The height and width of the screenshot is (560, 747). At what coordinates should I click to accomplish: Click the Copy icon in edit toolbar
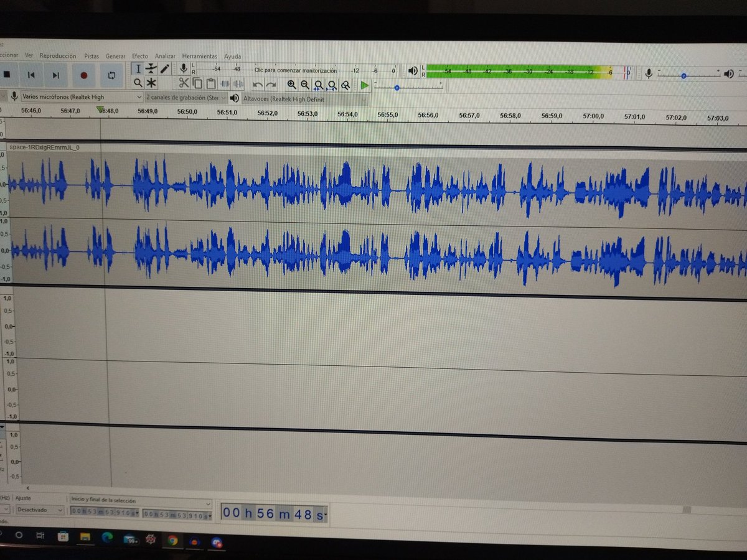pyautogui.click(x=197, y=83)
